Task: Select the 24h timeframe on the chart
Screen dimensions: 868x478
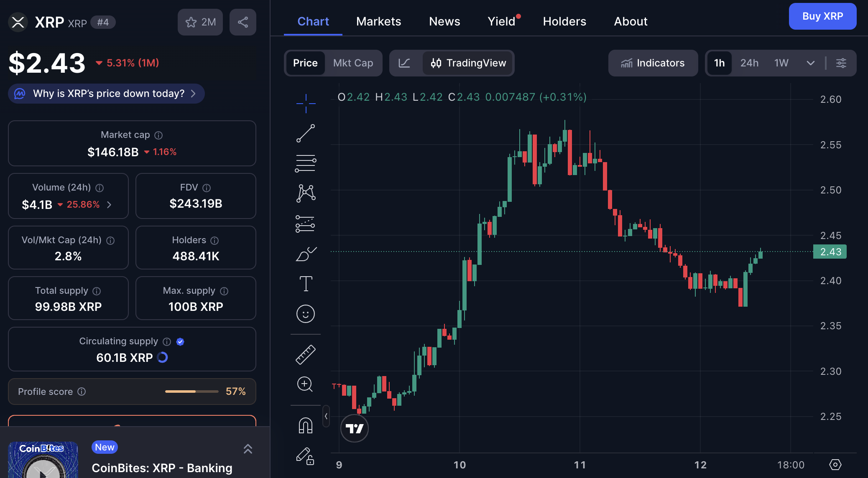Action: (x=749, y=63)
